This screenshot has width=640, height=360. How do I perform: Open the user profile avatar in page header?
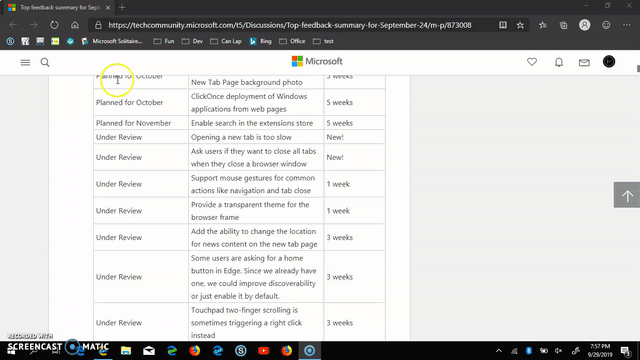click(x=609, y=62)
